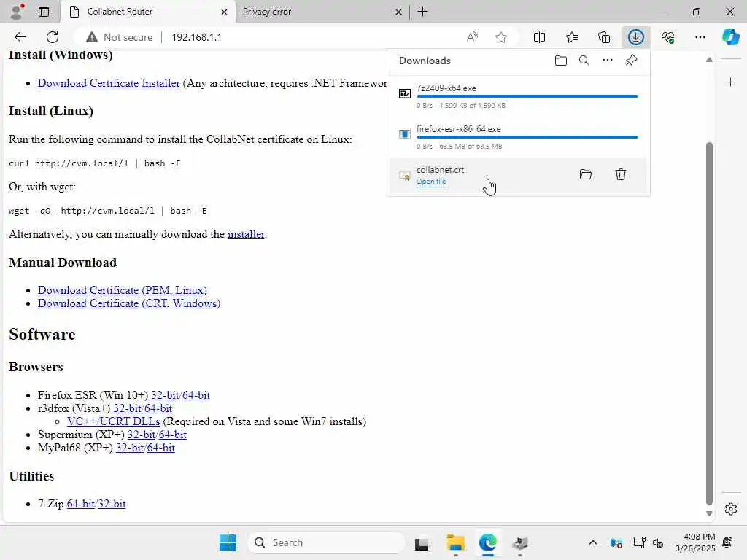Screen dimensions: 747x560
Task: Click the page vertical scrollbar thumb
Action: pos(709,323)
